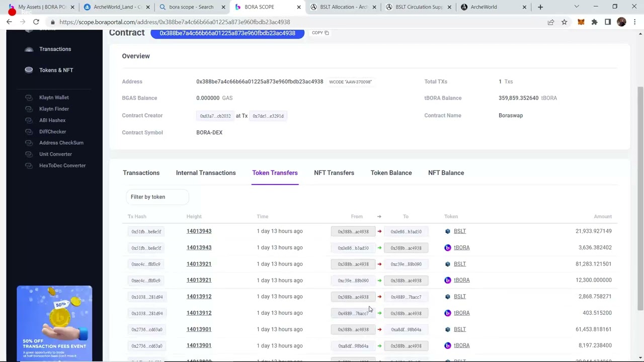Select the Token Transfers tab
This screenshot has height=362, width=644.
tap(275, 173)
